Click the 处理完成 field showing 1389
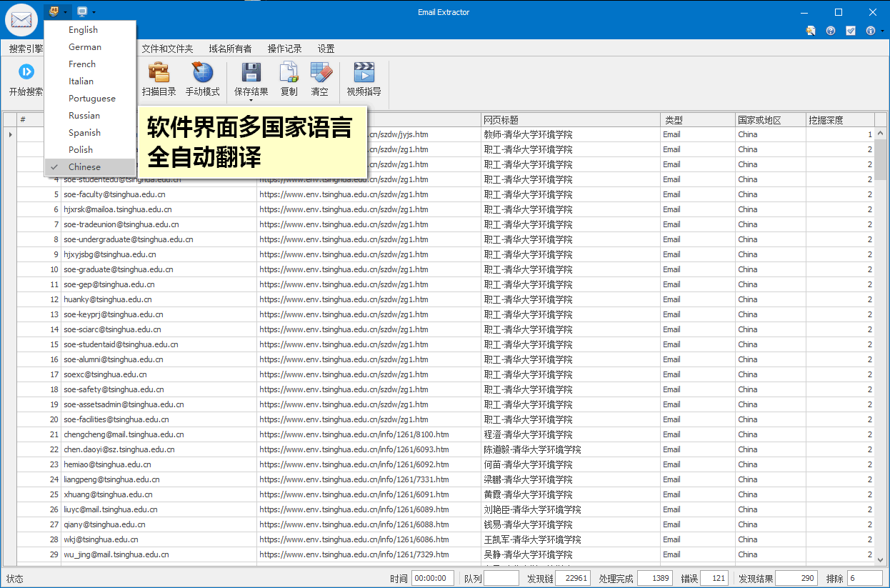Image resolution: width=890 pixels, height=588 pixels. [654, 579]
